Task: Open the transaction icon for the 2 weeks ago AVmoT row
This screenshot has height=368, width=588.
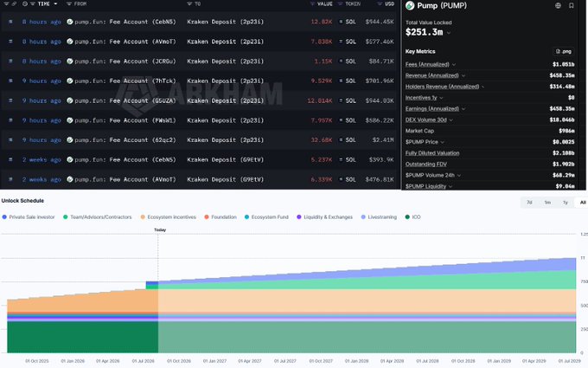Action: [x=10, y=179]
